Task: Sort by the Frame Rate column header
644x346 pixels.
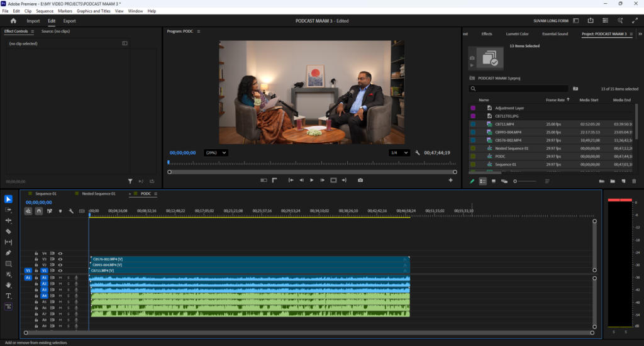Action: point(555,100)
